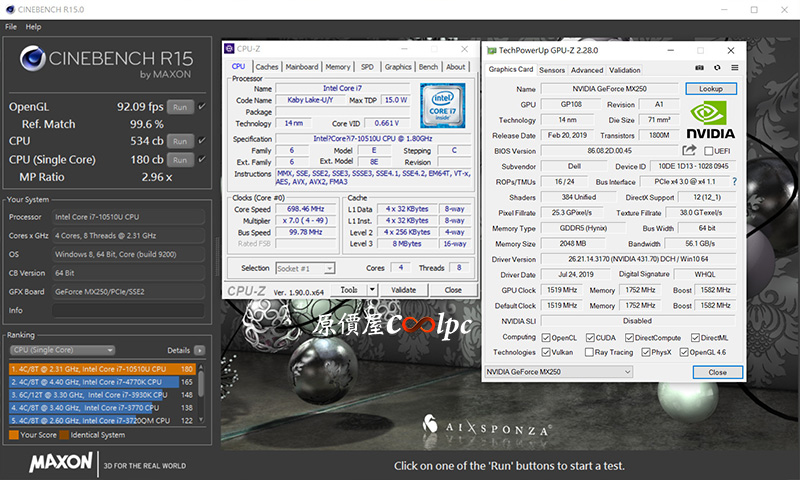The image size is (800, 480).
Task: Click the Processor field in Your System
Action: click(x=128, y=217)
